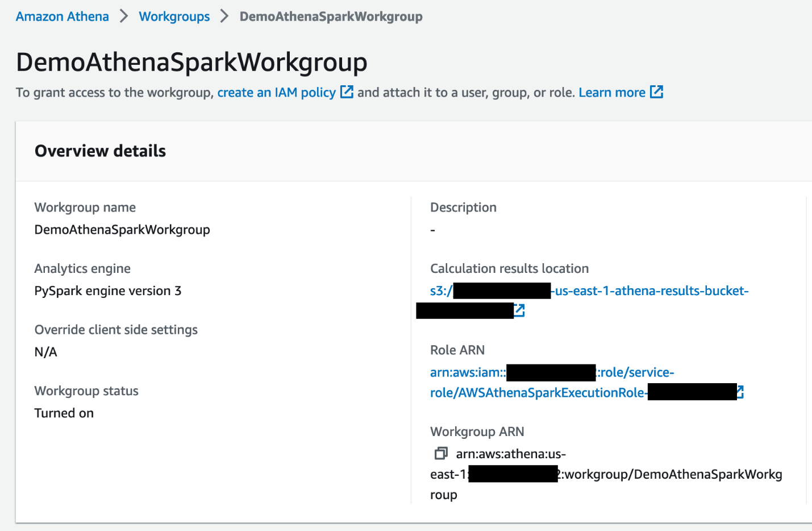The height and width of the screenshot is (531, 812).
Task: Select the workgroup name value DemoAthenaSparkWorkgroup
Action: click(x=122, y=230)
